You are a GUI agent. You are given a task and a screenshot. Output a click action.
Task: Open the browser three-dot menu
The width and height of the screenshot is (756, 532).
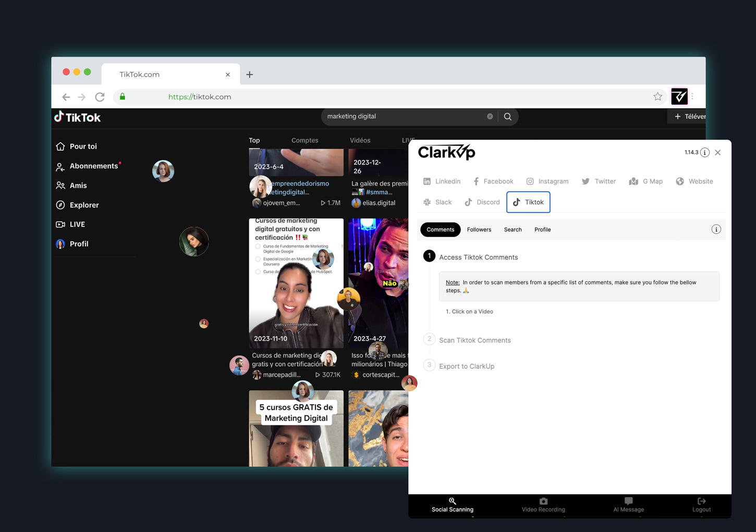[x=692, y=96]
